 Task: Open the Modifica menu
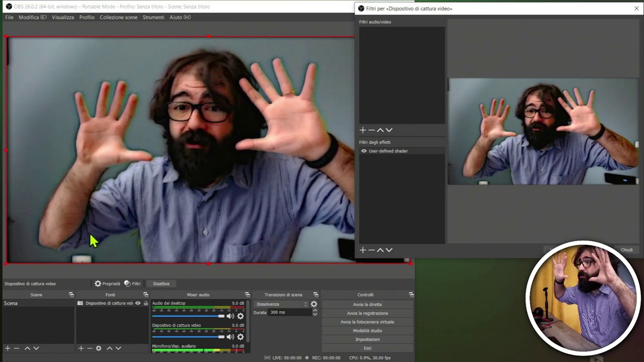click(x=32, y=17)
